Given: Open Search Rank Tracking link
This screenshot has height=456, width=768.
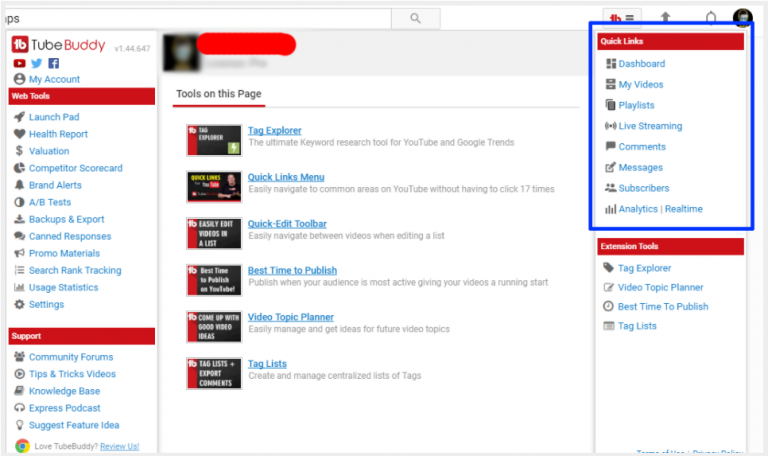Looking at the screenshot, I should (75, 270).
